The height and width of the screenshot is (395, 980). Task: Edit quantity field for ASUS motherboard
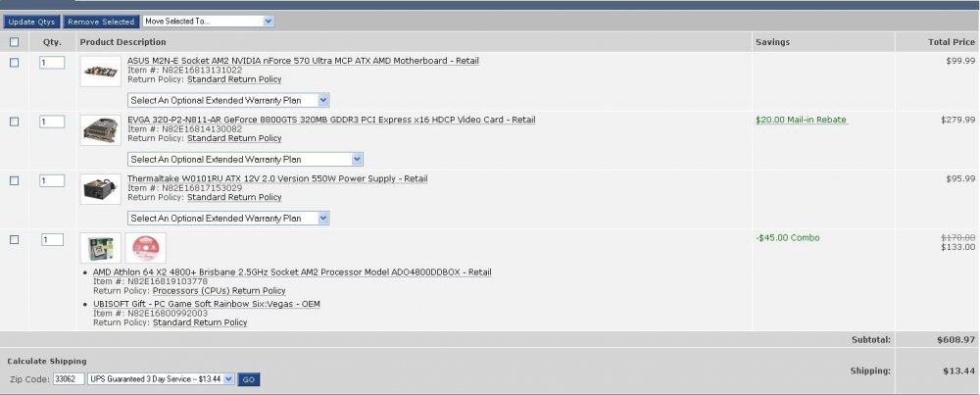point(52,63)
